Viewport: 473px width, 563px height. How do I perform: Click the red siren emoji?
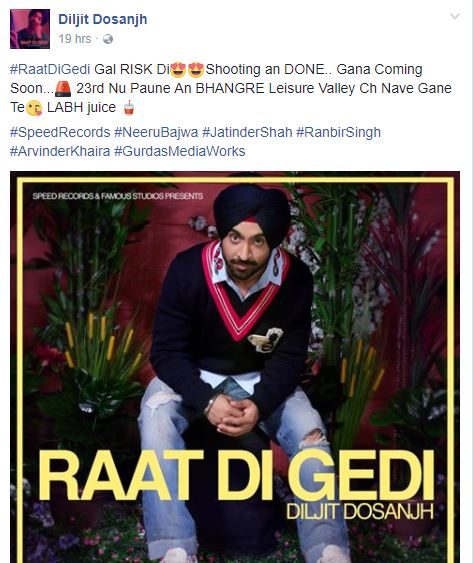63,89
